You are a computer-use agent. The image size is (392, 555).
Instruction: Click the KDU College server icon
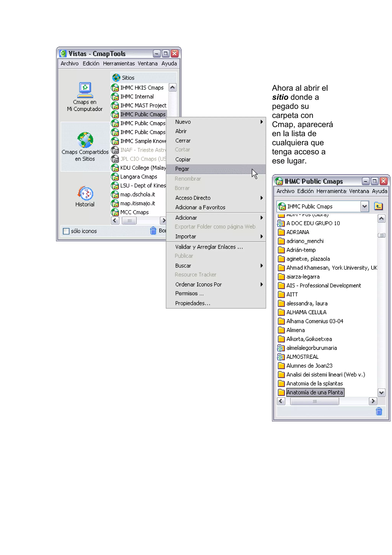coord(115,168)
